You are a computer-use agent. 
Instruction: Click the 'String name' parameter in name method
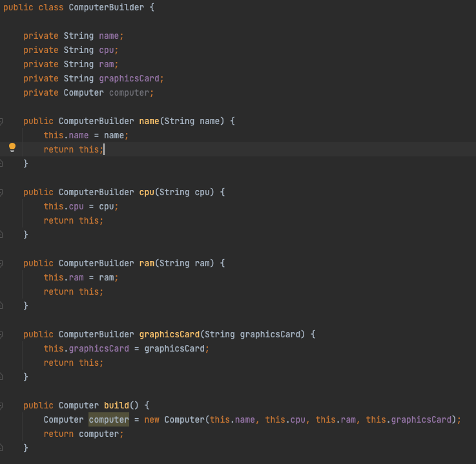pyautogui.click(x=192, y=121)
